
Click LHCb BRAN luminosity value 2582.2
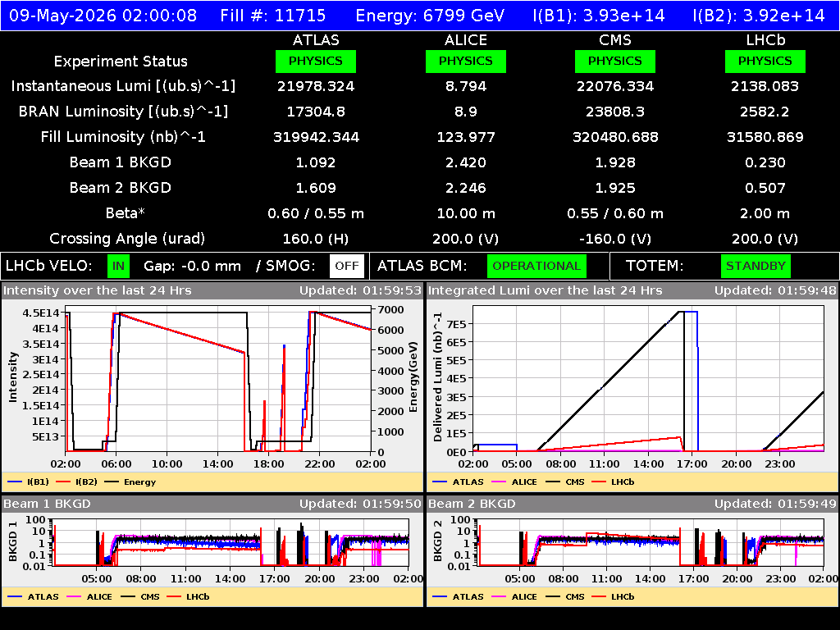pyautogui.click(x=765, y=112)
